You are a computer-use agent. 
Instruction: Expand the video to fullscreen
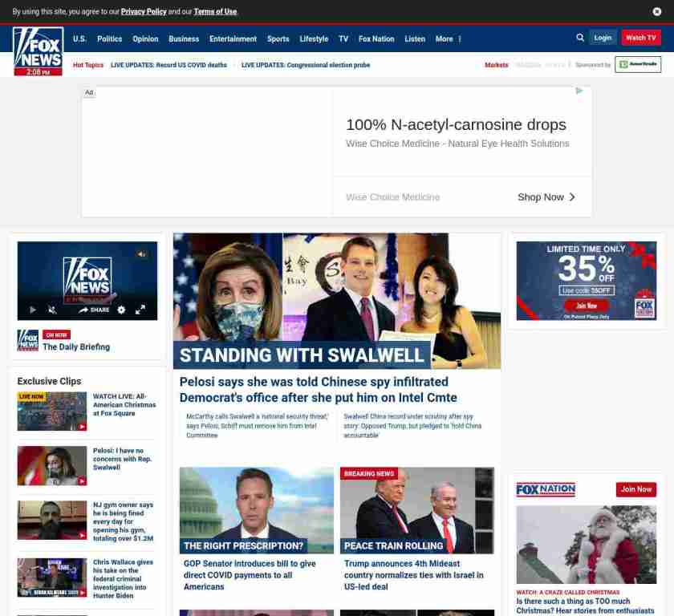point(140,310)
